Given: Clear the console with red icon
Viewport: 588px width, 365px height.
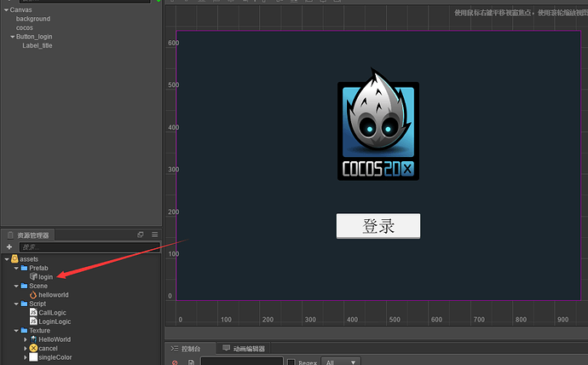Looking at the screenshot, I should point(175,362).
